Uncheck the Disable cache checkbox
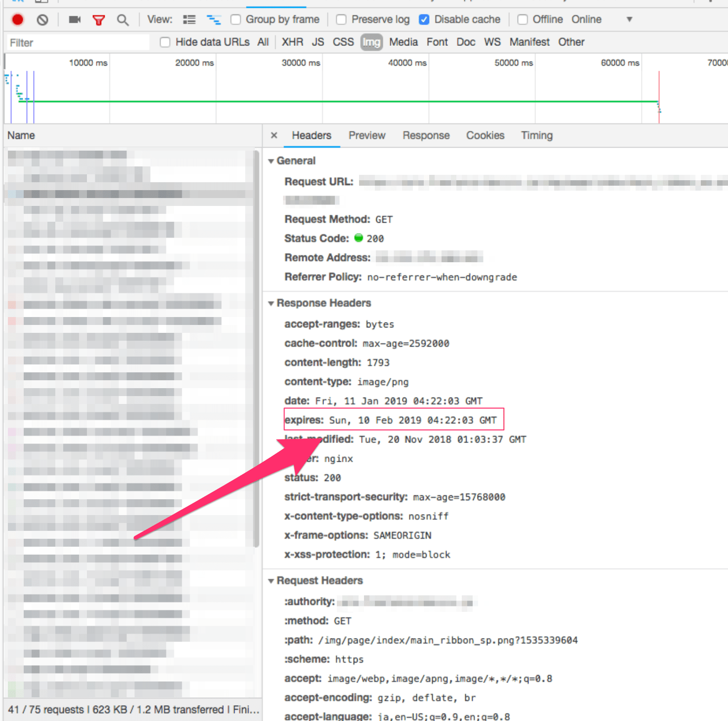The image size is (728, 721). click(x=424, y=20)
